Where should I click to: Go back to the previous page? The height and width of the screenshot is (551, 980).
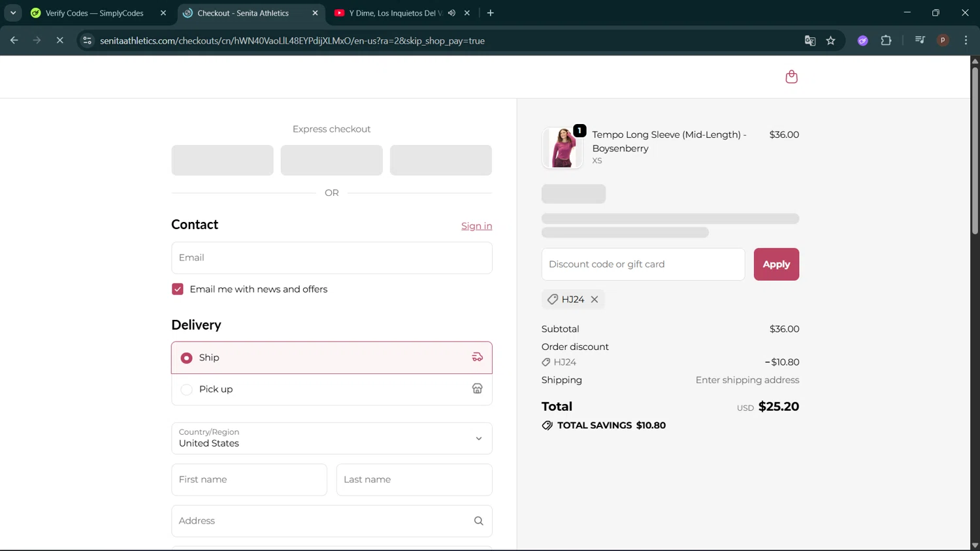click(x=14, y=40)
